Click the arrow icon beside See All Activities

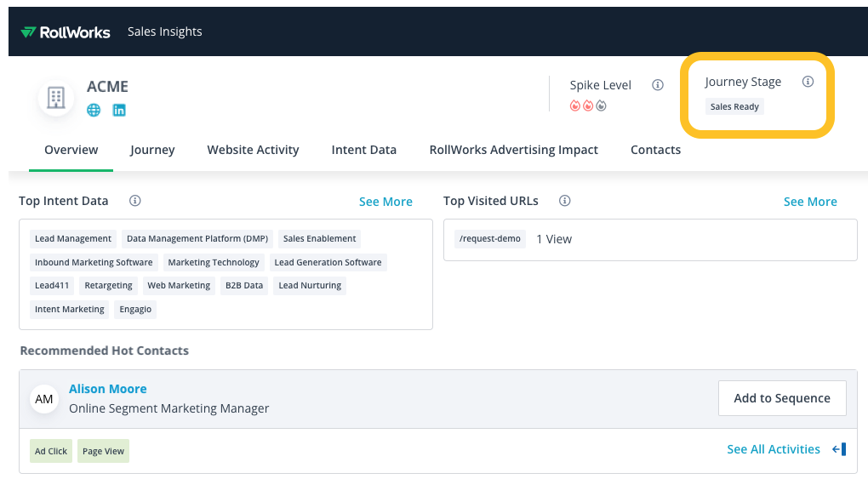839,449
